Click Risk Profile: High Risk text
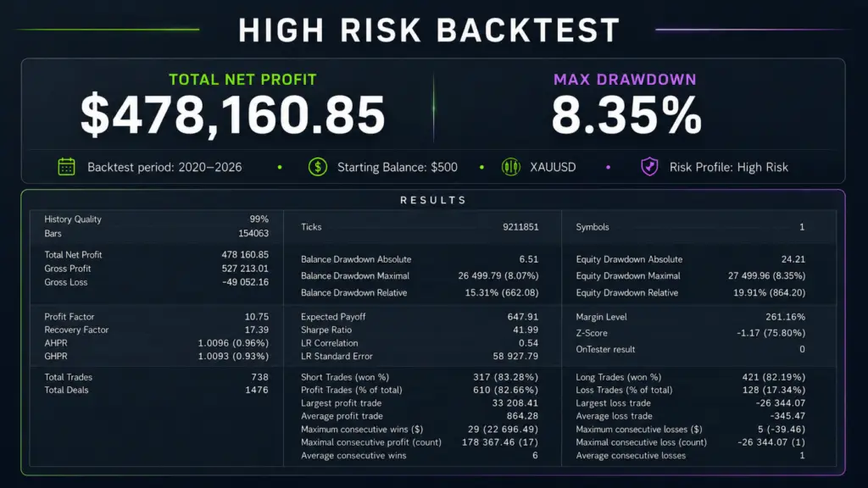The image size is (868, 488). tap(728, 167)
